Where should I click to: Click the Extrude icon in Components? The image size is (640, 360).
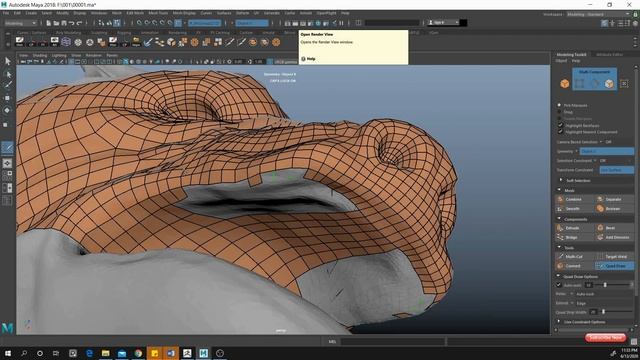[560, 228]
